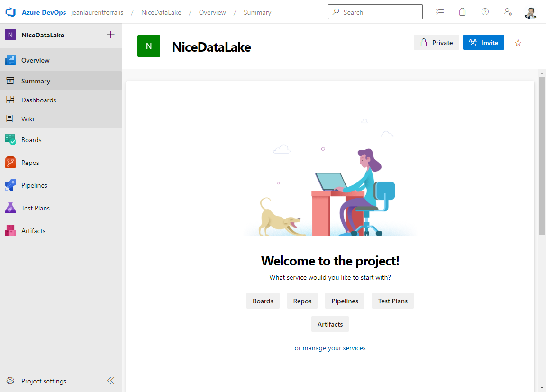
Task: Click the user profile avatar photo
Action: click(x=530, y=13)
